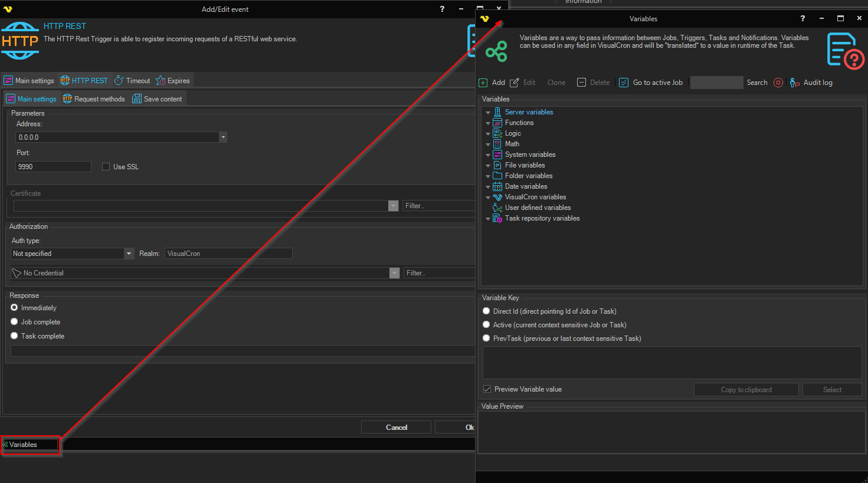The image size is (868, 483).
Task: Click the Logic category icon
Action: [497, 133]
